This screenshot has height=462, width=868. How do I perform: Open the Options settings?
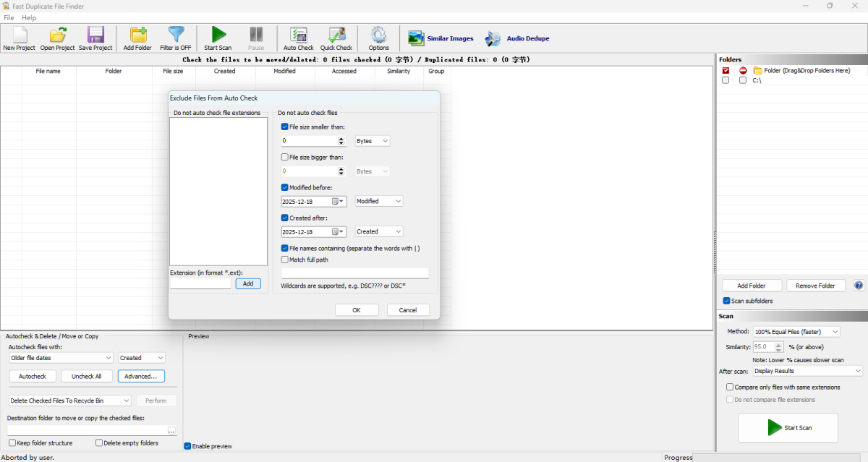tap(378, 38)
